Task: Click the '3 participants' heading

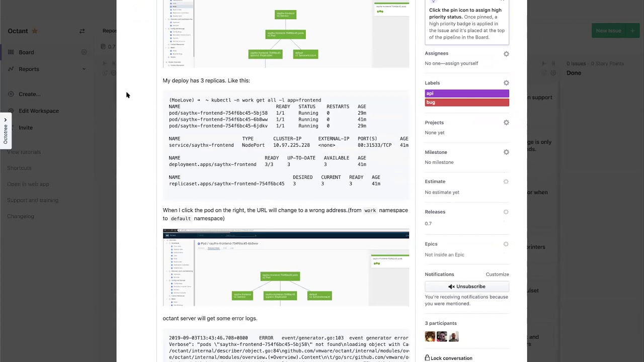Action: coord(441,323)
